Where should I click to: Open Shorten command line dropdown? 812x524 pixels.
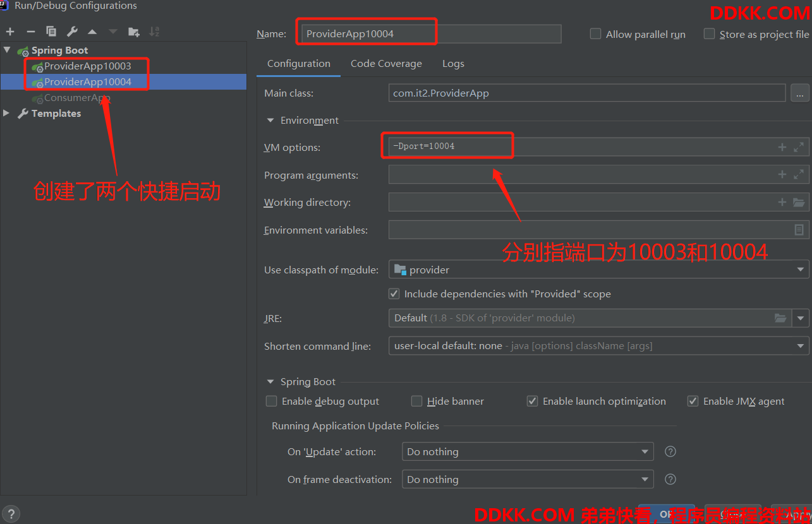(598, 346)
